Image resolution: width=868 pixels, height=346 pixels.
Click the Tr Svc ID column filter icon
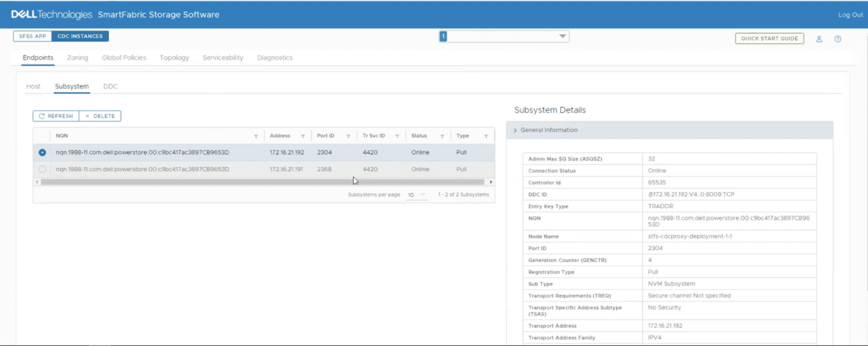click(397, 136)
